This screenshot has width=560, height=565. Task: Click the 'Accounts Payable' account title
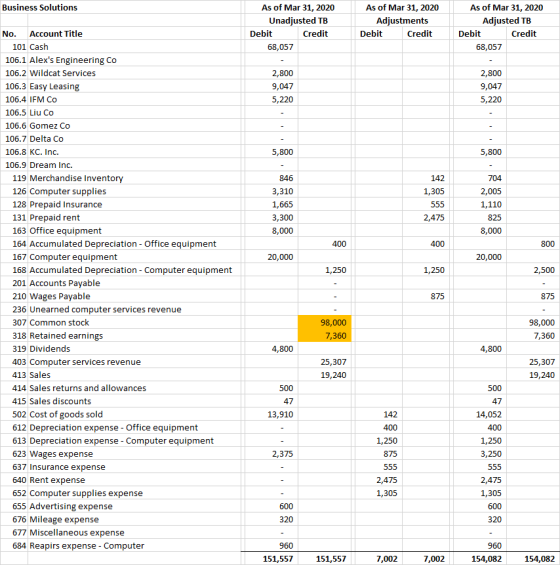pyautogui.click(x=65, y=283)
